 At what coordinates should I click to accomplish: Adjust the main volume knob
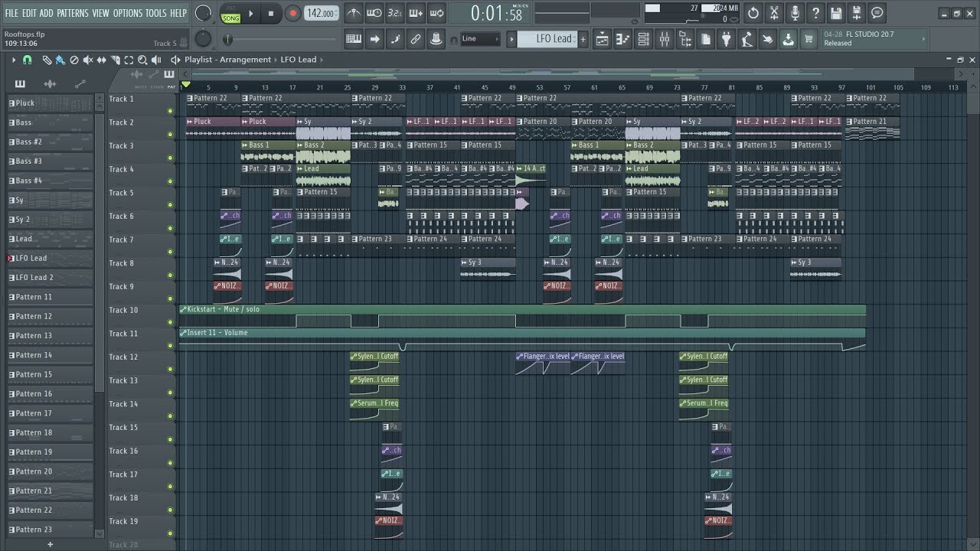204,13
